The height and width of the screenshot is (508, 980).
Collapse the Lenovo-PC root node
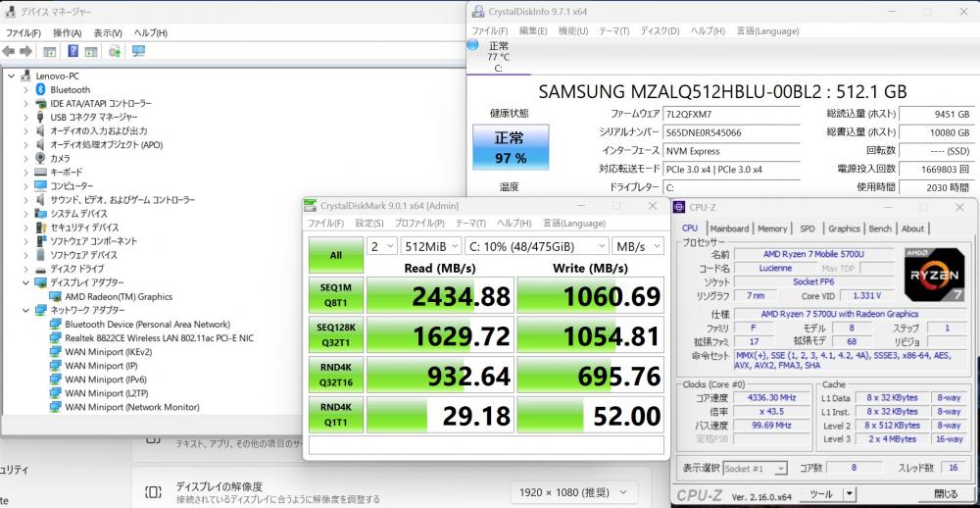click(x=11, y=76)
